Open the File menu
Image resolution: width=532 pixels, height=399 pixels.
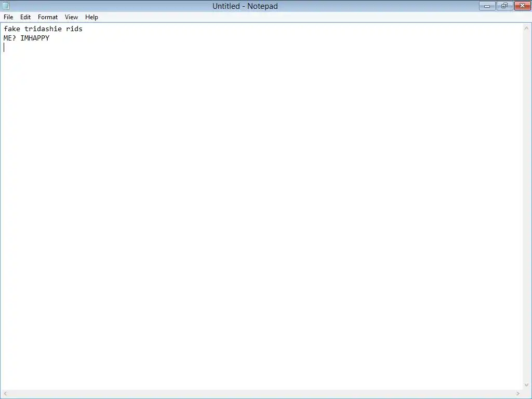[8, 17]
